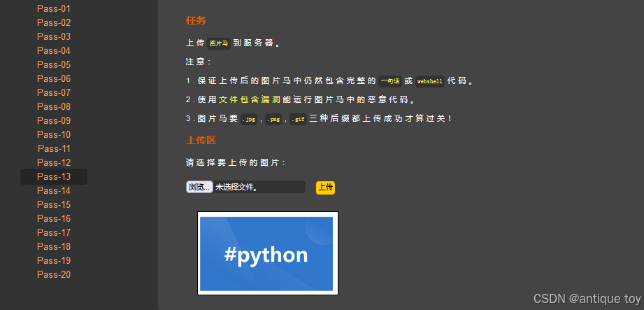Go to Pass-03 level
644x310 pixels.
point(54,36)
